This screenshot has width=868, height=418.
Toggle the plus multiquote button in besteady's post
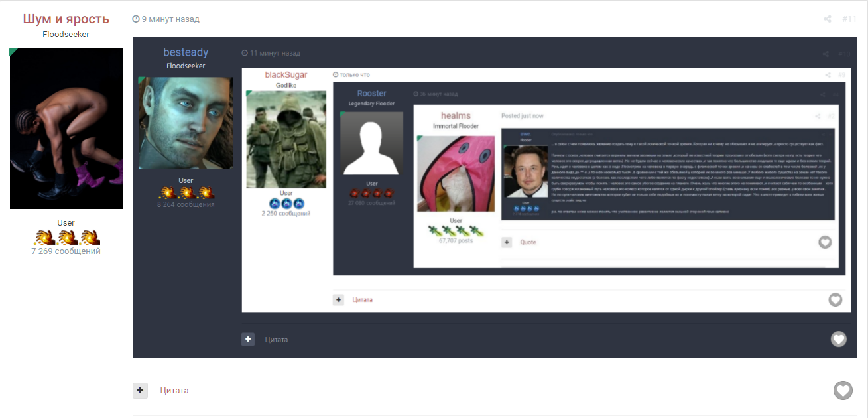[248, 339]
